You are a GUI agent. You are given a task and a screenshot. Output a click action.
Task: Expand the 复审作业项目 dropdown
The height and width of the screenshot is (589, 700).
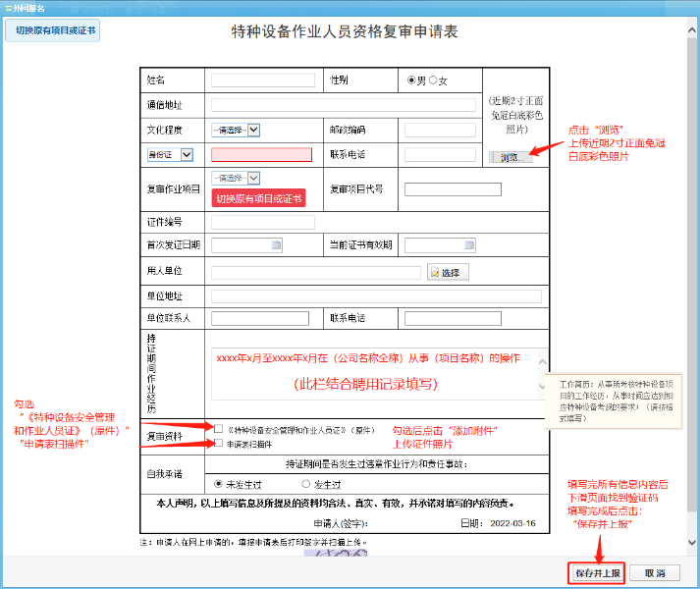(x=236, y=178)
